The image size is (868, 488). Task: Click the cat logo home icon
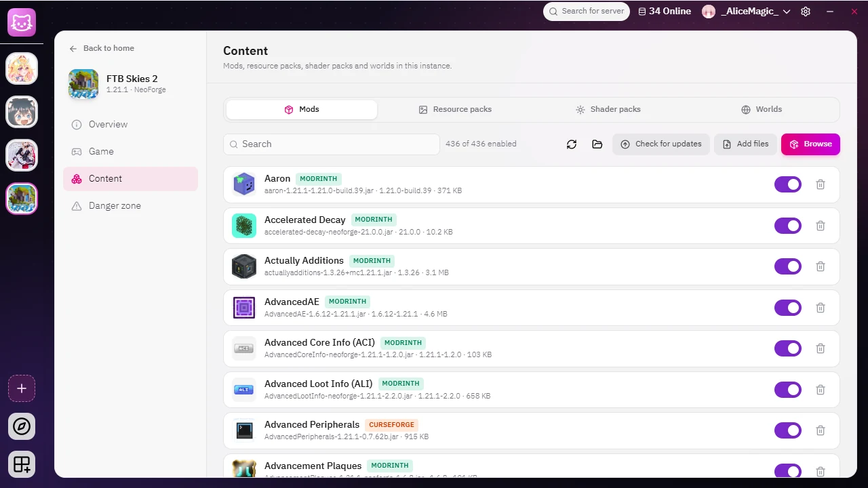pyautogui.click(x=22, y=23)
